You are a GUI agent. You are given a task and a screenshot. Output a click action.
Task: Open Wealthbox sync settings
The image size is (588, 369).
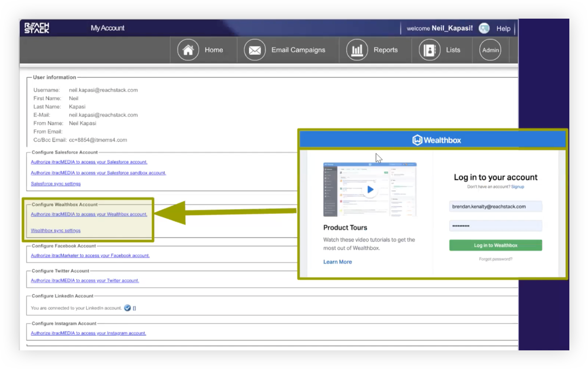56,231
